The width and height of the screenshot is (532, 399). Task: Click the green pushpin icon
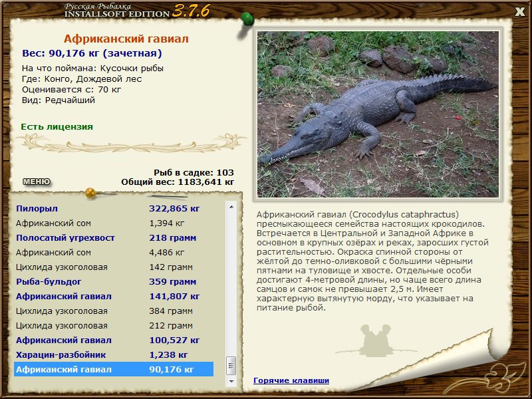(247, 20)
